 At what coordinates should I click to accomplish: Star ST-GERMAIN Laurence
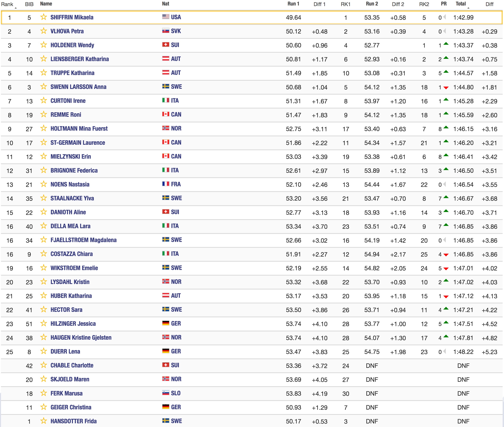click(x=44, y=142)
